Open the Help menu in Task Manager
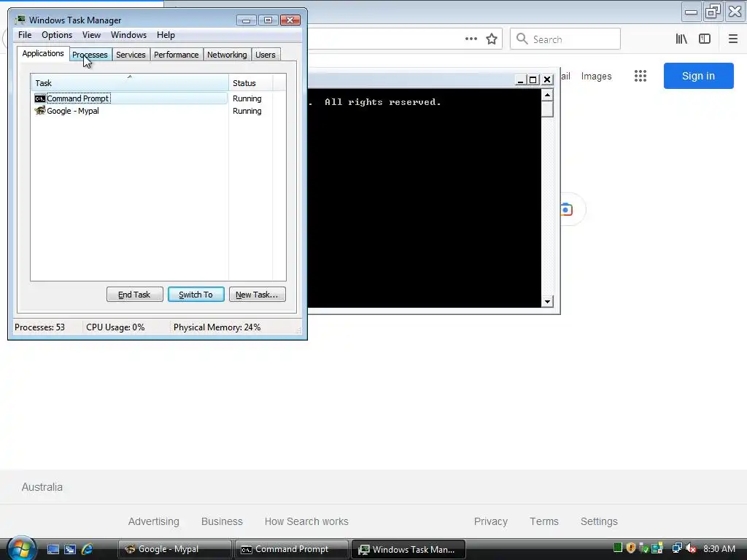This screenshot has width=747, height=560. (166, 35)
